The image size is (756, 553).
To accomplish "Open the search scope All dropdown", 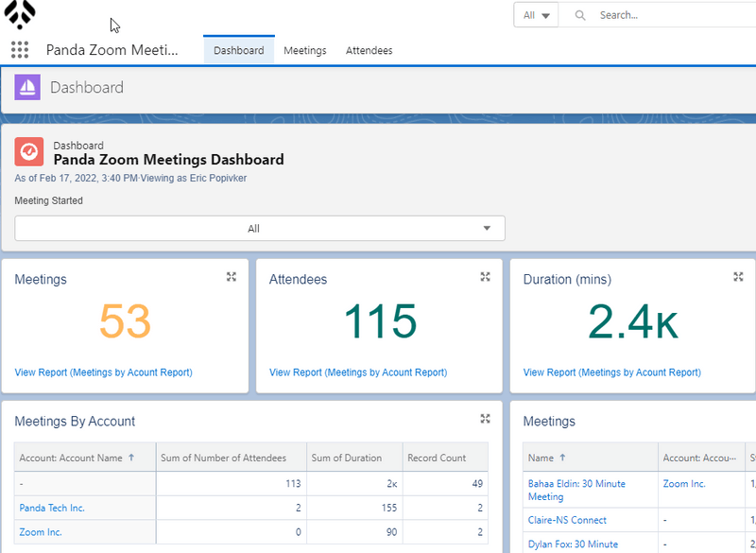I will click(536, 15).
